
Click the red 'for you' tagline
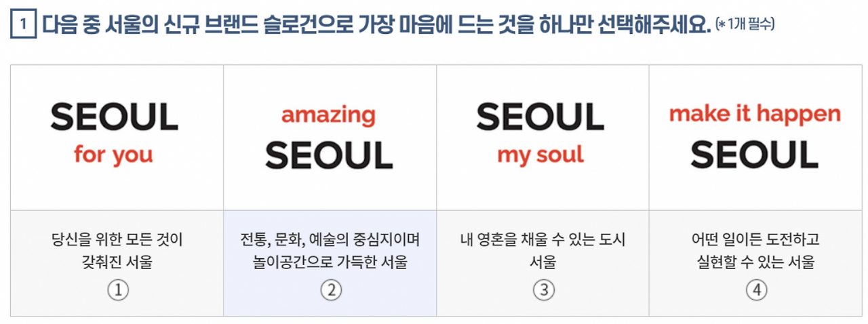pos(114,155)
